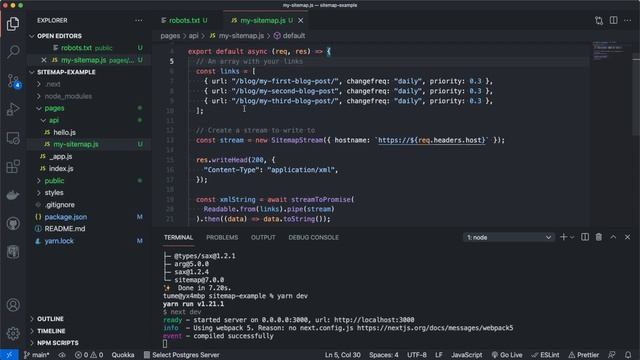Image resolution: width=640 pixels, height=360 pixels.
Task: Split the terminal panel
Action: 585,237
